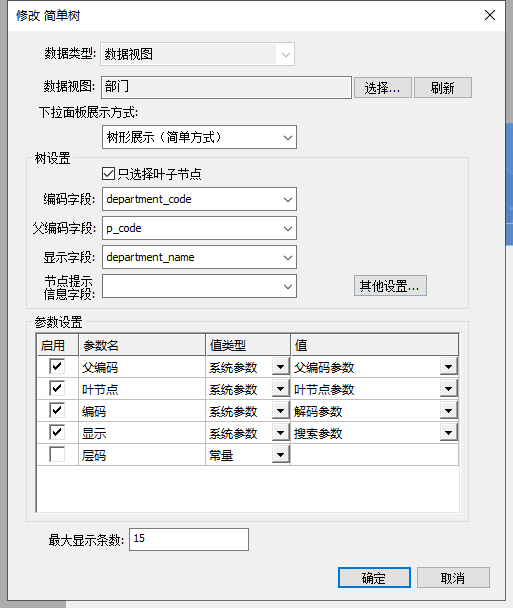The width and height of the screenshot is (513, 608).
Task: Uncheck the 父编码 parameter enable checkbox
Action: click(57, 366)
